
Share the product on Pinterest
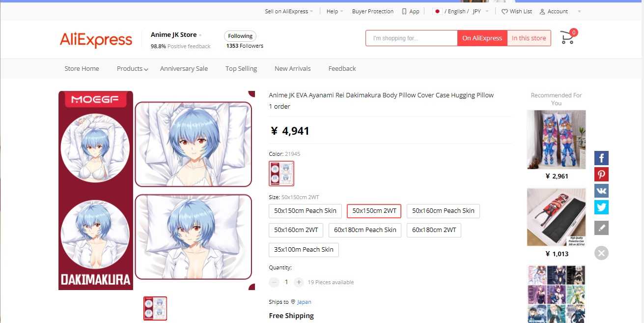601,174
